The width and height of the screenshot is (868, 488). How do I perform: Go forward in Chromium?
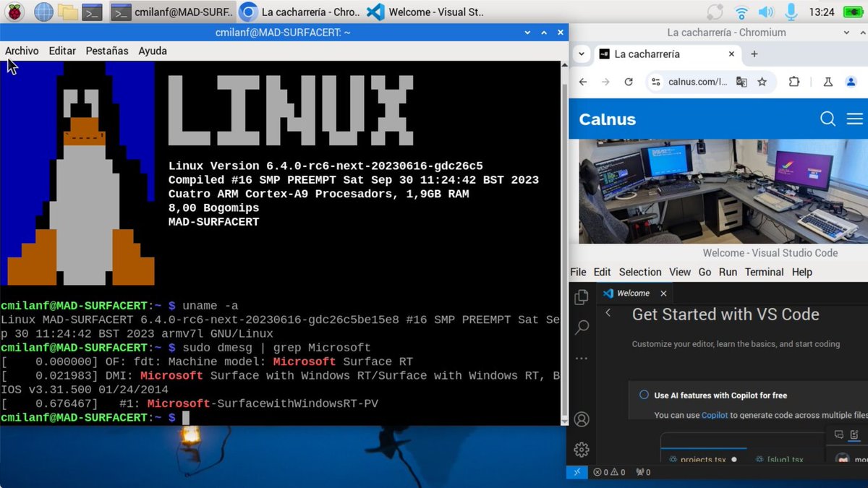(605, 82)
